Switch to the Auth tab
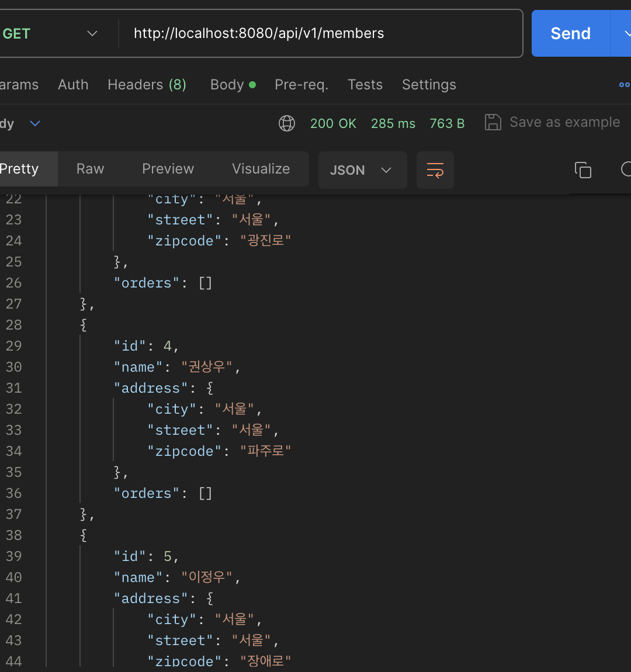This screenshot has width=631, height=672. point(73,85)
